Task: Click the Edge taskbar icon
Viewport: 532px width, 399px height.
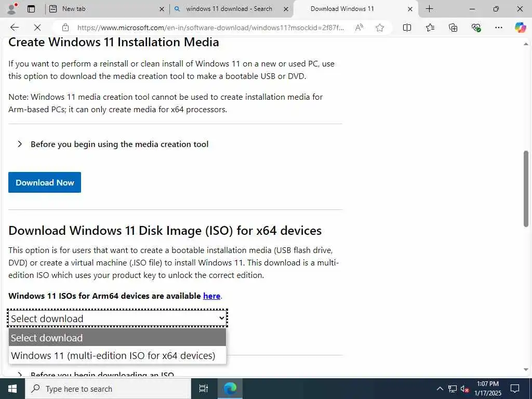Action: (230, 389)
